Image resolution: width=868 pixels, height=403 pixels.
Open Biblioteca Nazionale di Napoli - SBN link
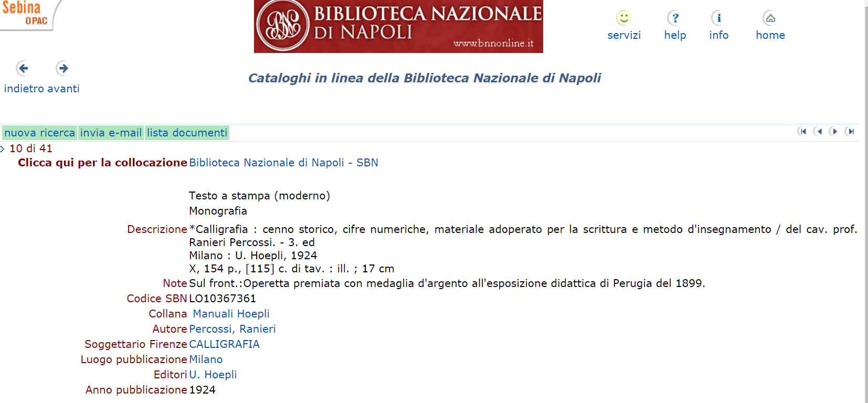click(x=283, y=163)
